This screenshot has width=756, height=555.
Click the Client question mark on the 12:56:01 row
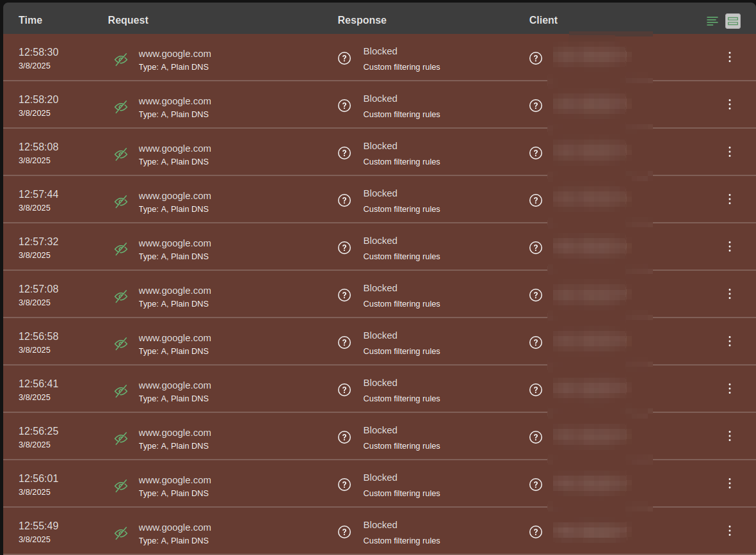point(536,485)
